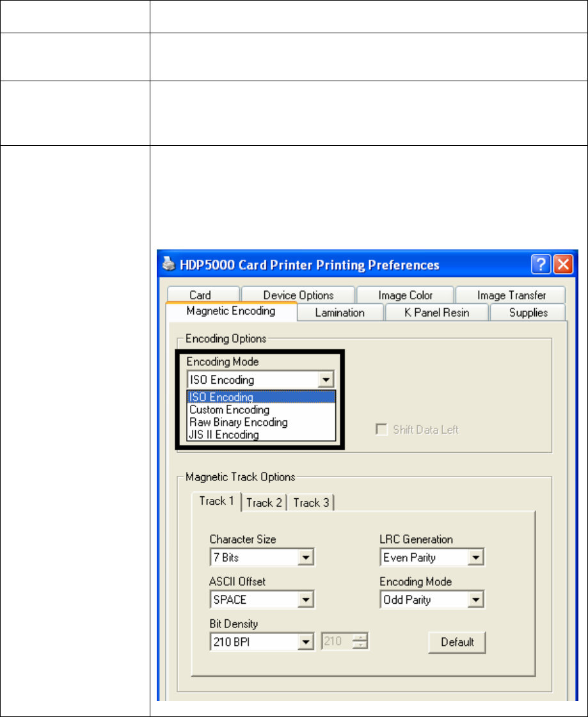Open the track Encoding Mode Odd Parity dropdown

432,599
